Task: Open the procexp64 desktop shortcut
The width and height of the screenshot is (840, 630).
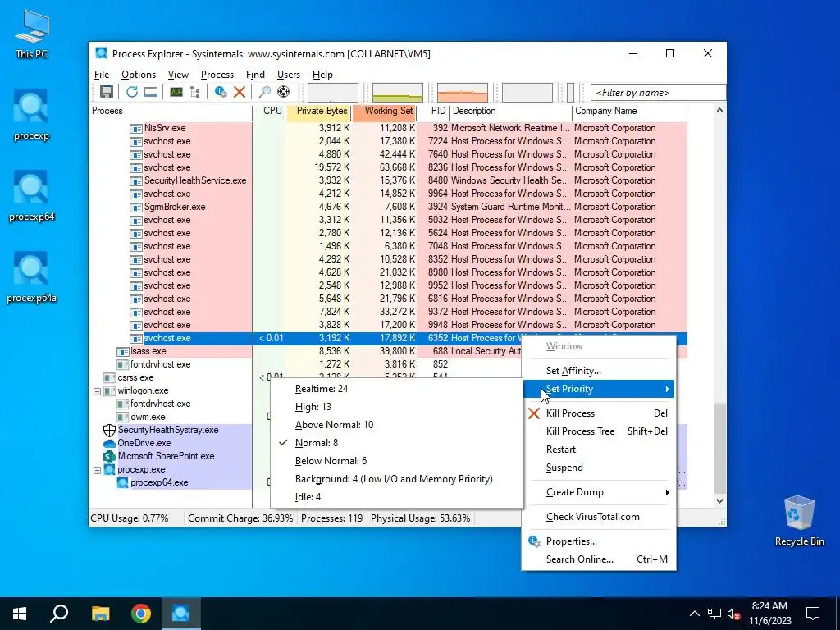Action: (x=31, y=196)
